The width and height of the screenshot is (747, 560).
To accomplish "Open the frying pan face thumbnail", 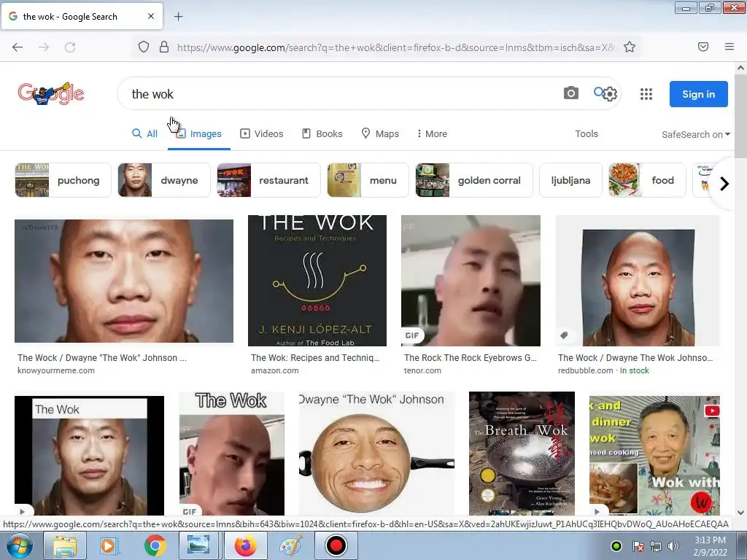I will (377, 454).
